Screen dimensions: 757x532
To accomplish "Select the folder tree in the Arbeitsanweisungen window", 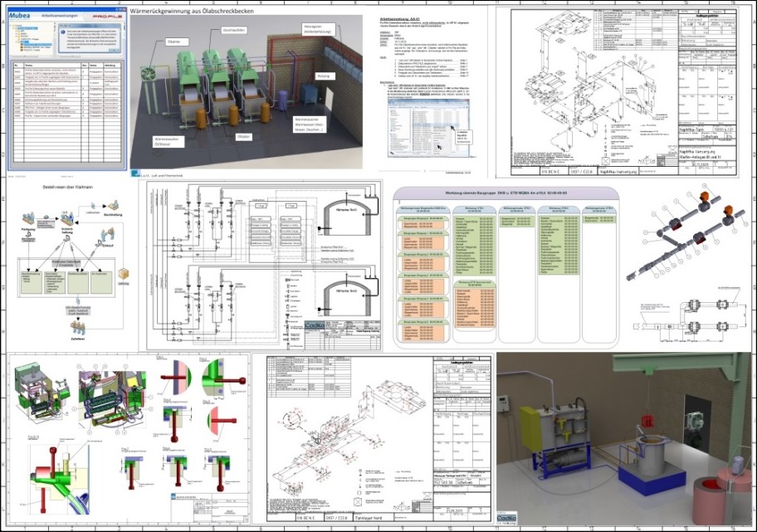I will 27,37.
